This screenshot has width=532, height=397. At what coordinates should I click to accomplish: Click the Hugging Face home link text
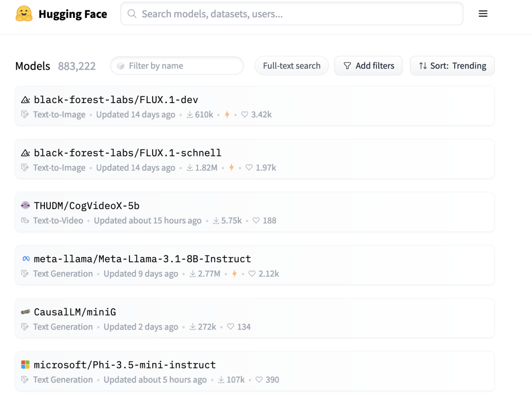point(73,14)
